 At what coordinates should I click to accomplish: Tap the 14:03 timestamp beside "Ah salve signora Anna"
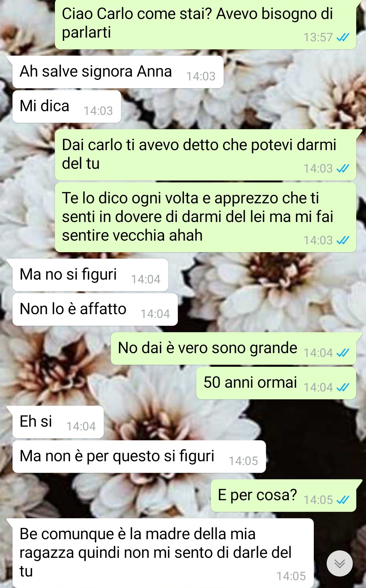(x=201, y=76)
